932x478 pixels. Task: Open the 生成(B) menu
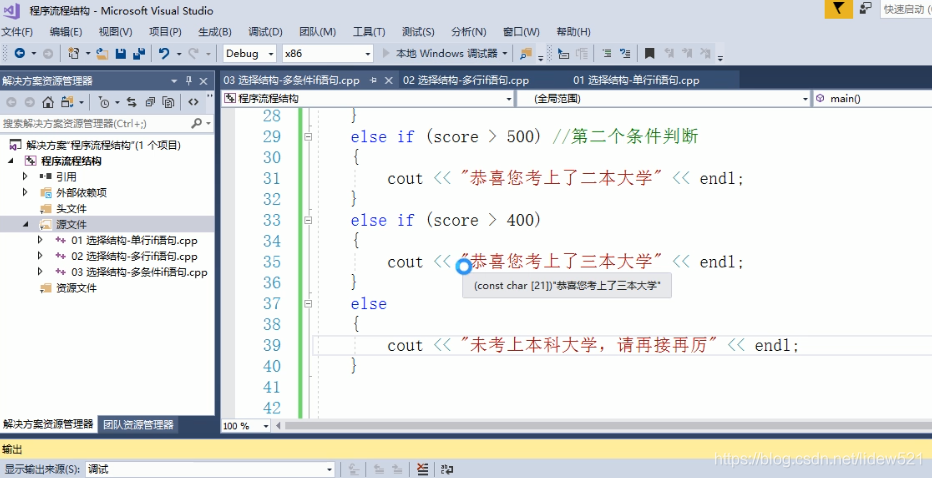click(x=215, y=32)
